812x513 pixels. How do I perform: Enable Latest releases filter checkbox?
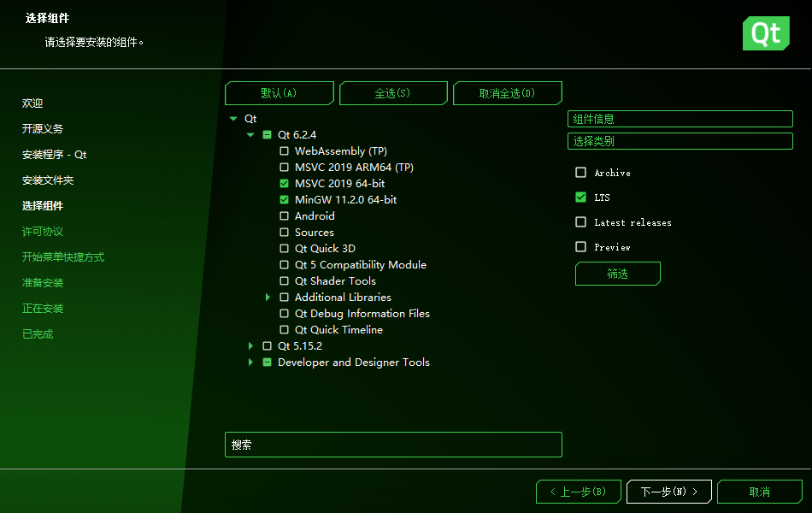coord(581,222)
